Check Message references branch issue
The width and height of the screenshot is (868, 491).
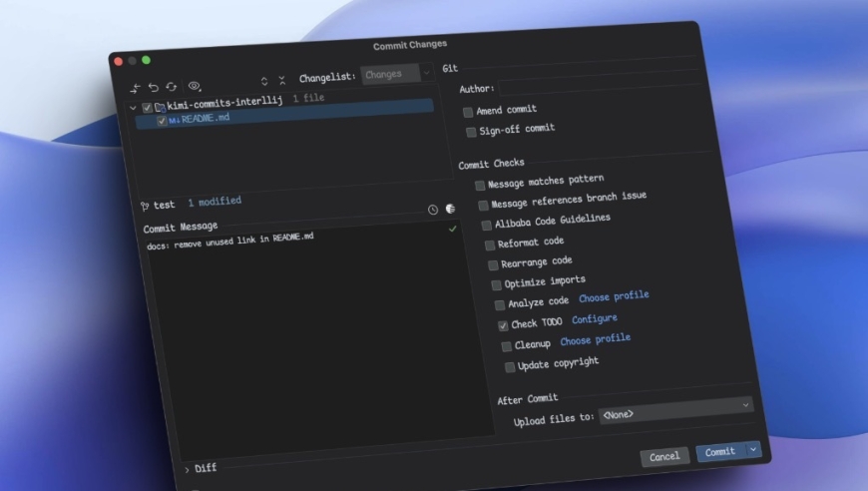483,206
